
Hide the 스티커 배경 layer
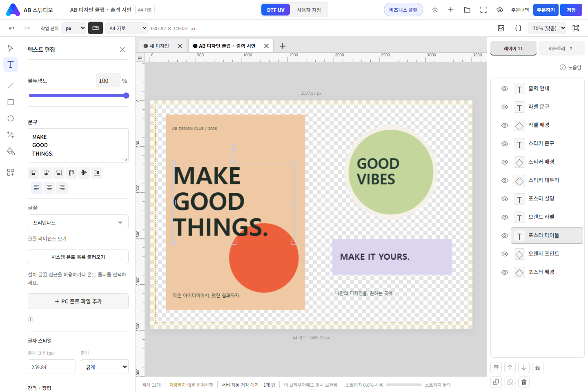[x=505, y=162]
